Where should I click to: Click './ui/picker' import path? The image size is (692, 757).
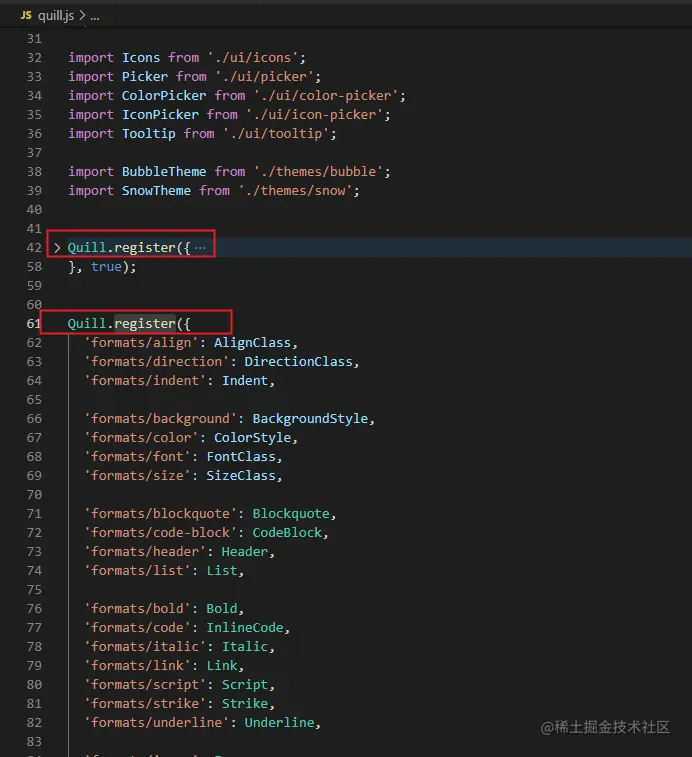pos(264,76)
